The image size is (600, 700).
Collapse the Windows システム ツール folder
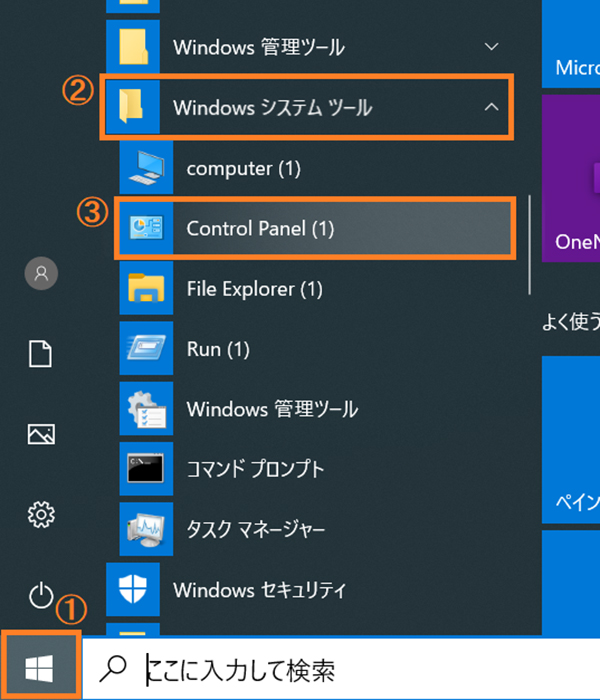(x=490, y=108)
